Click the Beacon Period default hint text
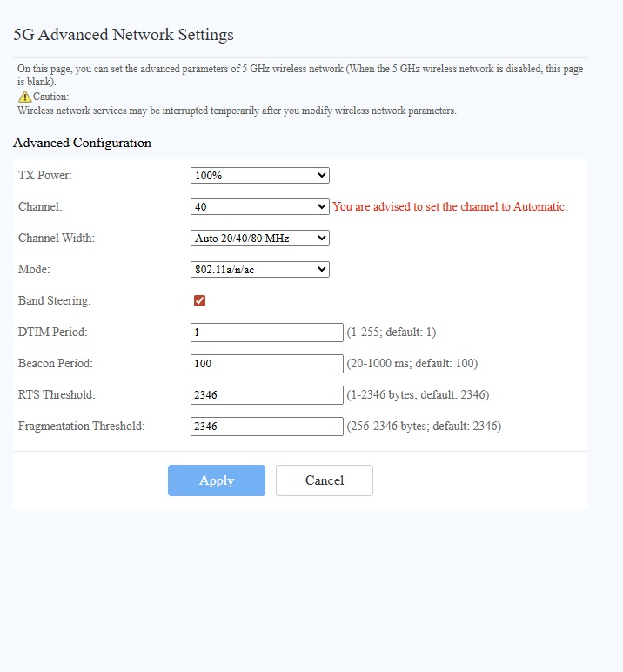 coord(412,364)
